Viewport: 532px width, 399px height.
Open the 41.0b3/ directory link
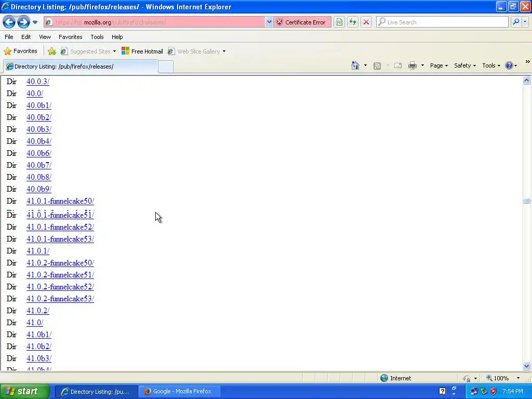click(39, 358)
